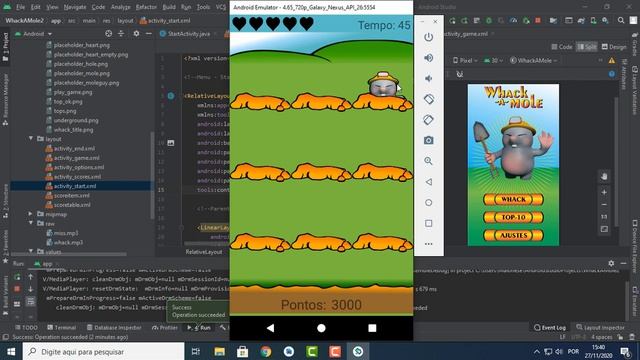Screen dimensions: 640x360
Task: Zoom out the design preview with minus
Action: tap(604, 204)
